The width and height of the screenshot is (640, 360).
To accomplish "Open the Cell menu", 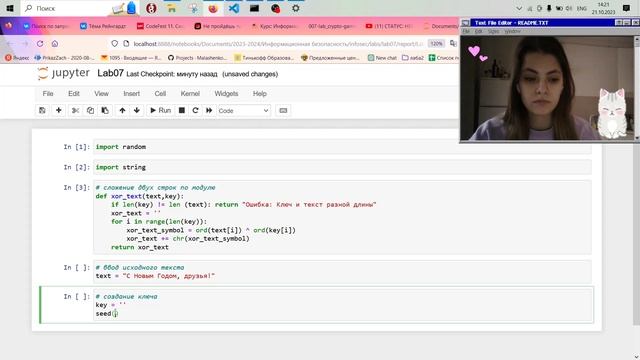I will [160, 94].
